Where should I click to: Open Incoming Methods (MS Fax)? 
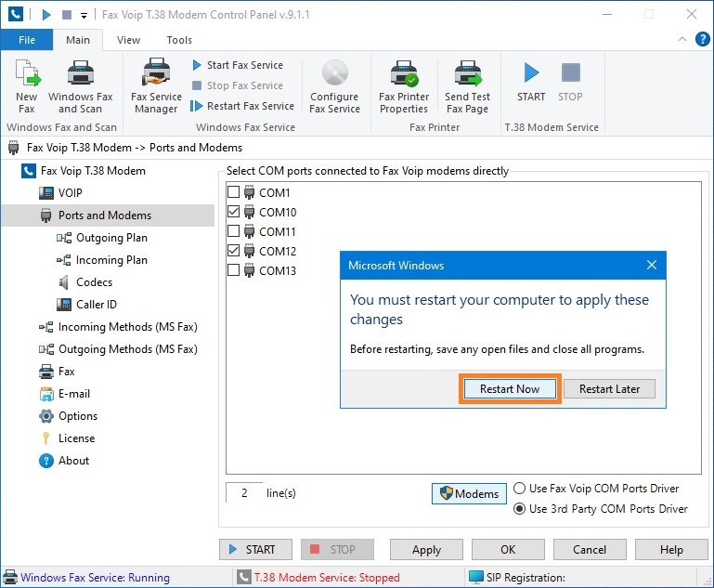click(x=127, y=327)
